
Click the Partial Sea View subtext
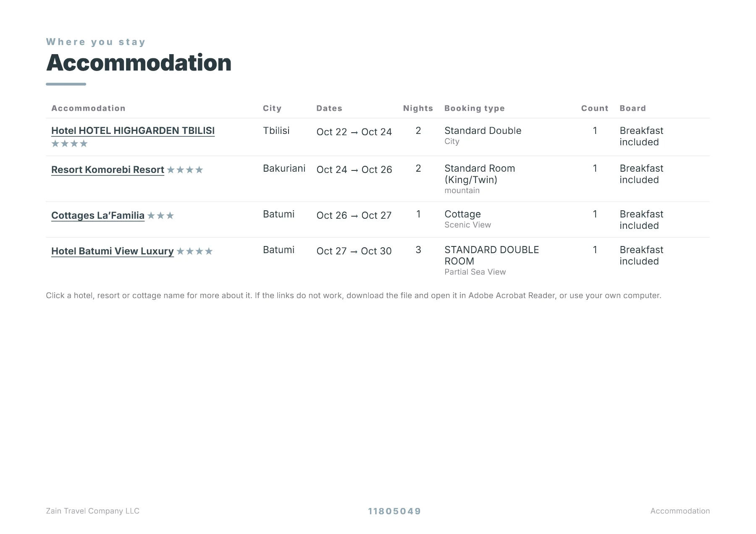pyautogui.click(x=475, y=272)
